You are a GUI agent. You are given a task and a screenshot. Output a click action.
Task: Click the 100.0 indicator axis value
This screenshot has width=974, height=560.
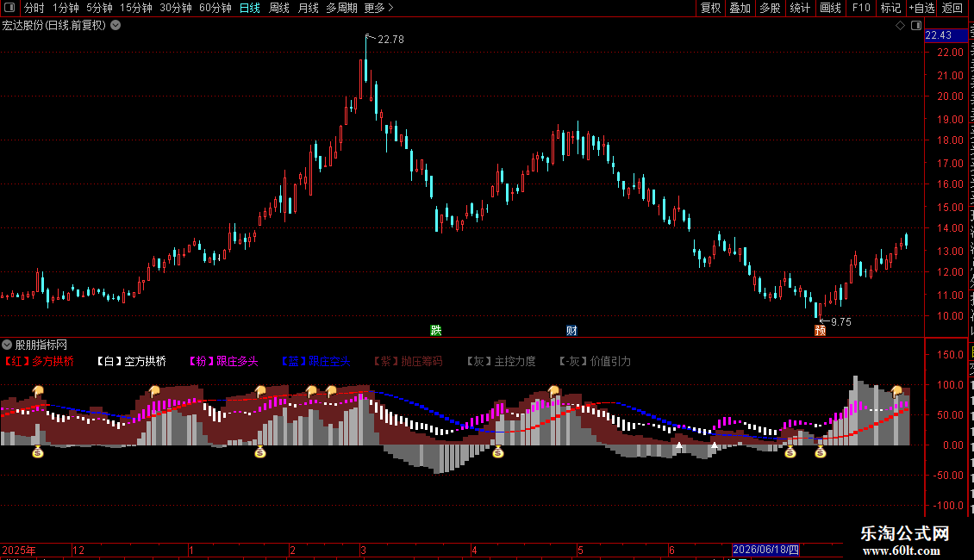click(x=951, y=385)
